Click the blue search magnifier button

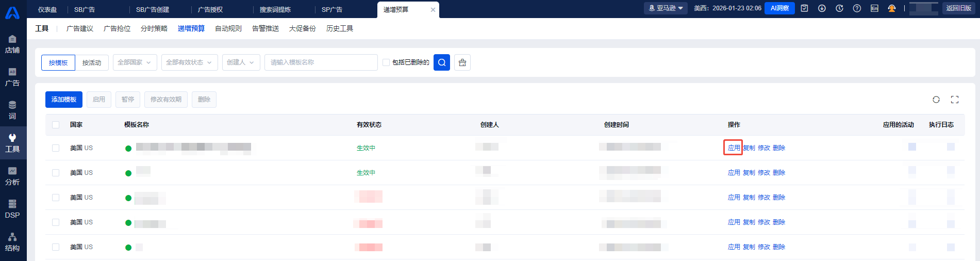(x=442, y=62)
